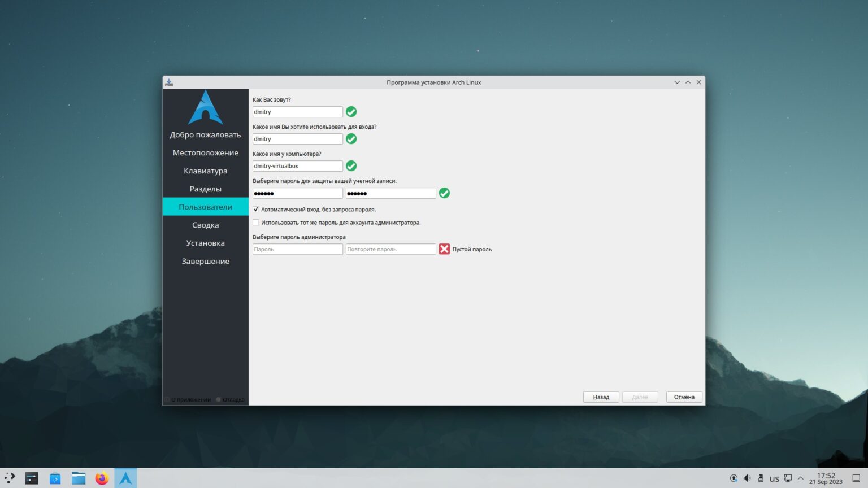Screen dimensions: 868x488
Task: Click the Arch Linux logo in the installer sidebar
Action: [x=205, y=107]
